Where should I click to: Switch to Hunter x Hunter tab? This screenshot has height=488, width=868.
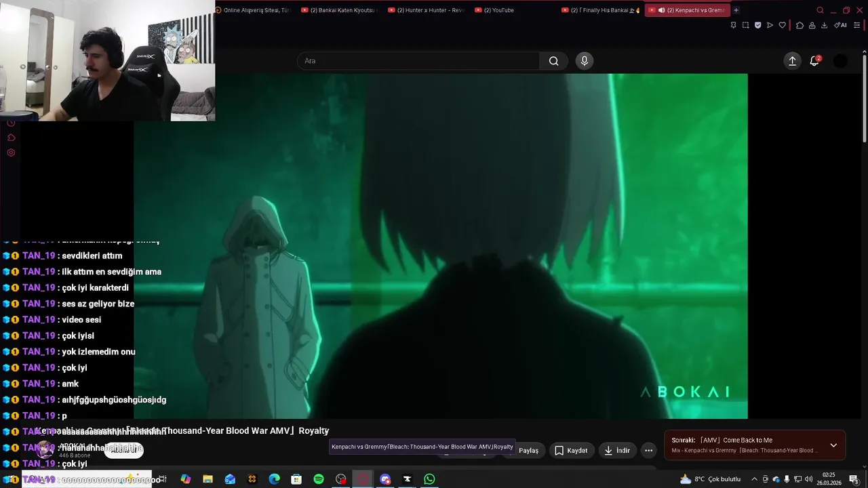[427, 10]
